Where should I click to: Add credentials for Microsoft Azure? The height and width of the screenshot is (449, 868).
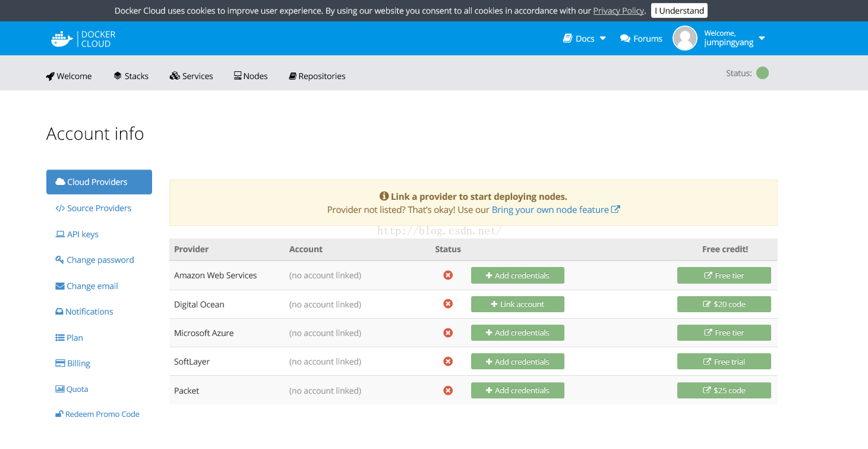pyautogui.click(x=517, y=332)
